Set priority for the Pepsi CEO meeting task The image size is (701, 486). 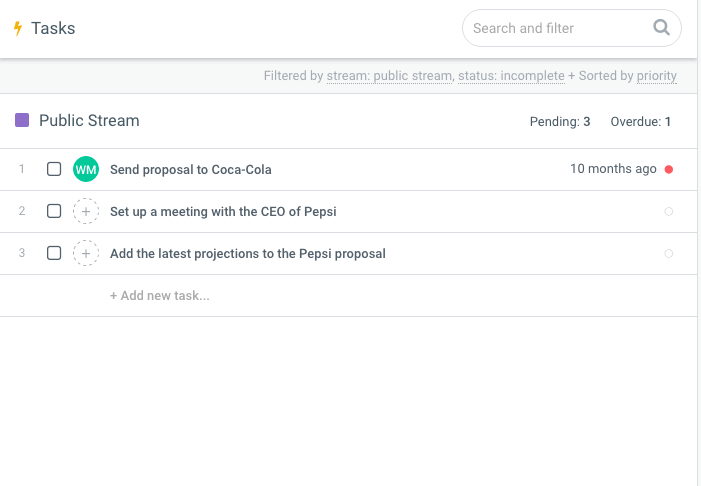[669, 211]
